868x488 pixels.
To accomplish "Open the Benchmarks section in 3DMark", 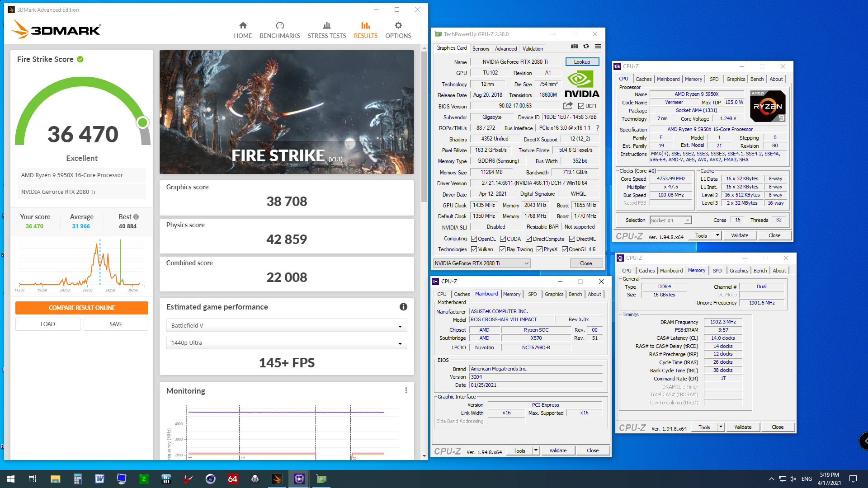I will click(x=280, y=30).
